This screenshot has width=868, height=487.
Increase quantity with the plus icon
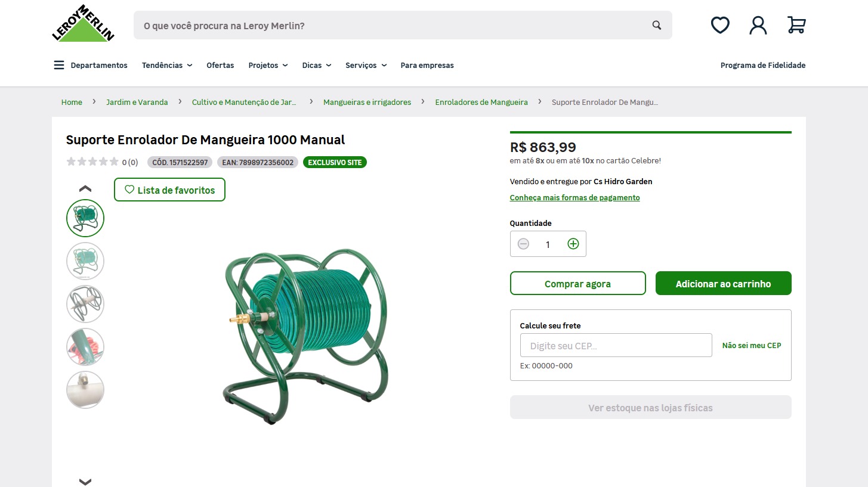coord(573,244)
